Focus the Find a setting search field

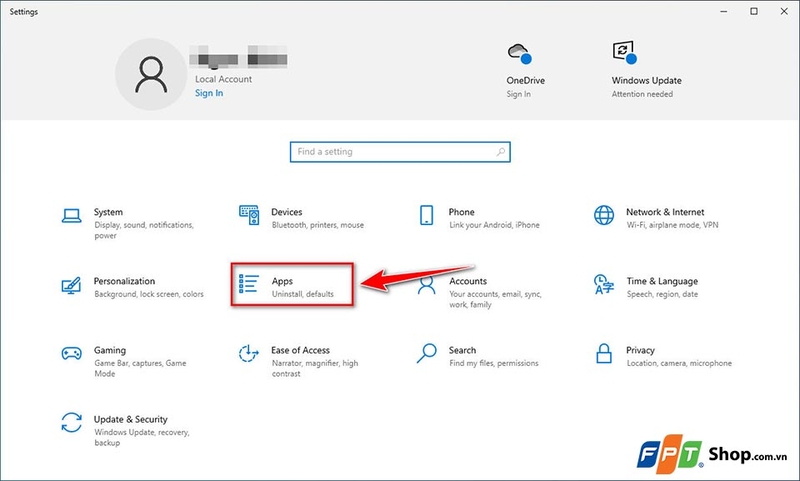coord(400,151)
